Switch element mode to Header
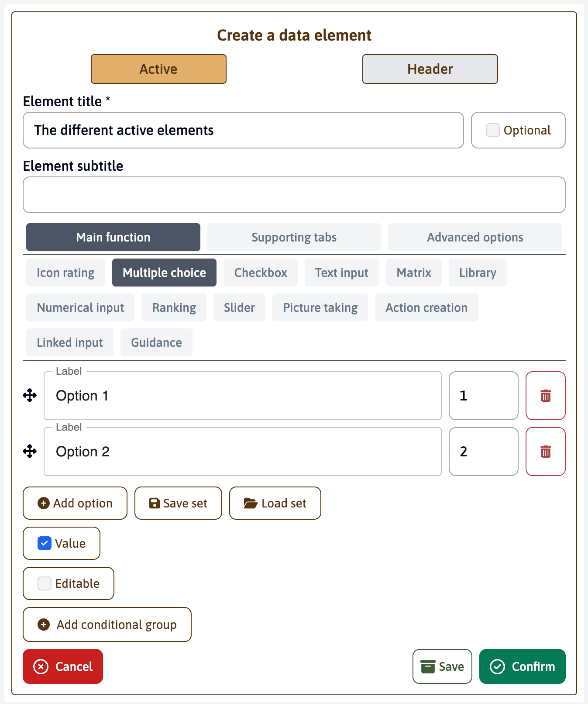Image resolution: width=588 pixels, height=704 pixels. point(430,69)
